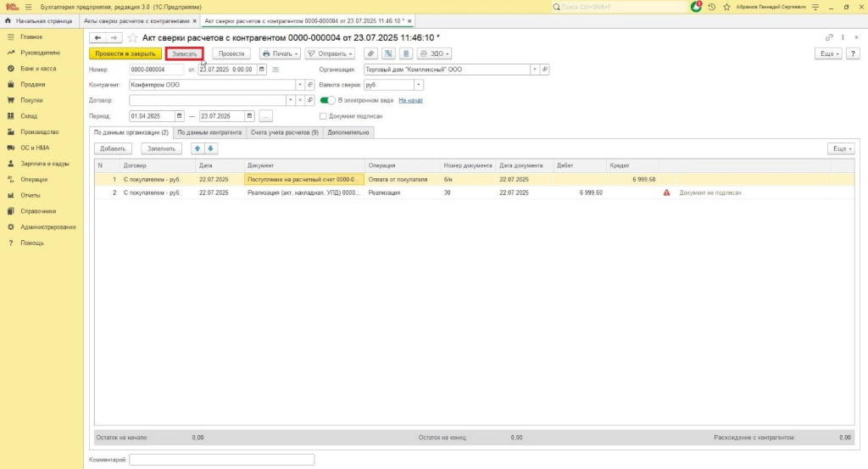Expand the 'Печать' dropdown button
868x469 pixels.
coord(280,53)
